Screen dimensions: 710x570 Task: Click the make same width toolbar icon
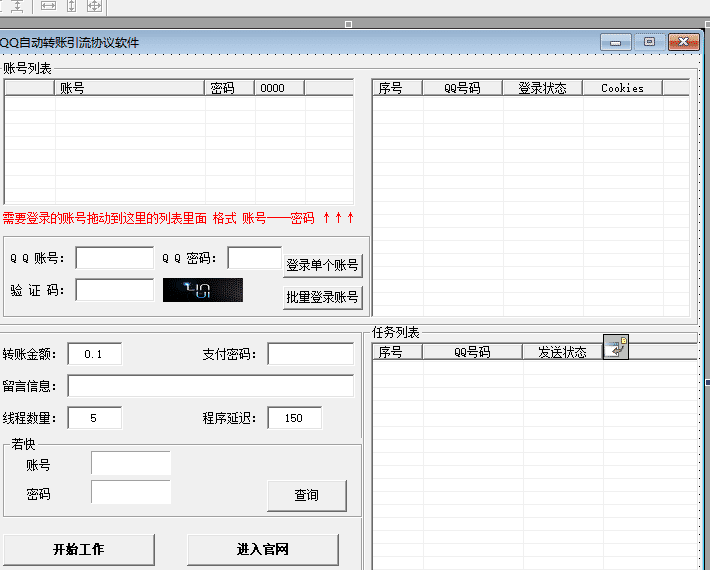(x=48, y=6)
